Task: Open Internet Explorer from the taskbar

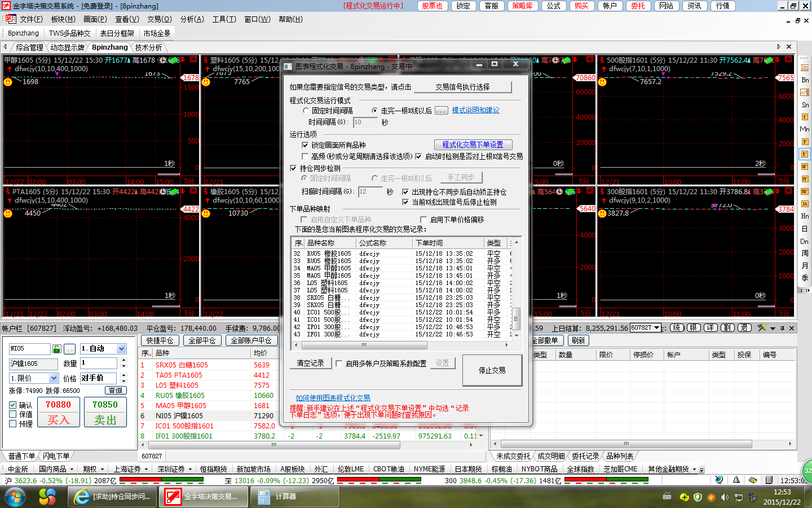Action: point(82,497)
